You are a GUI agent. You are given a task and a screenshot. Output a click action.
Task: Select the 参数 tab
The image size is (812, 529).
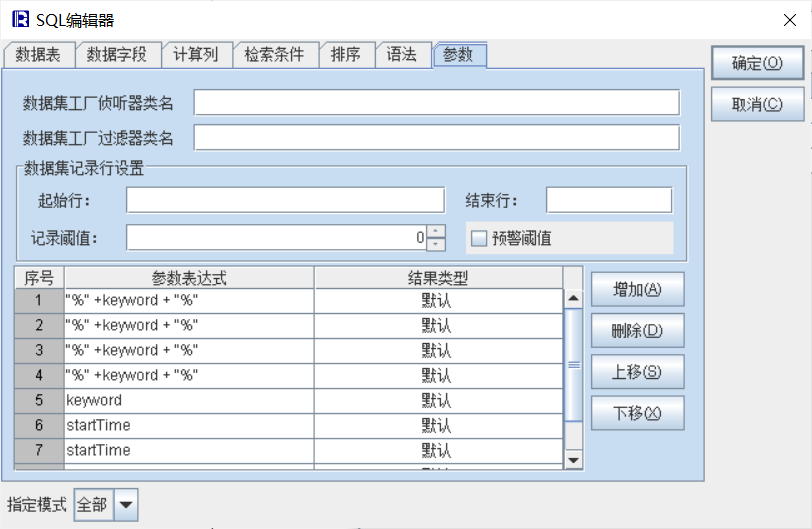(x=459, y=55)
